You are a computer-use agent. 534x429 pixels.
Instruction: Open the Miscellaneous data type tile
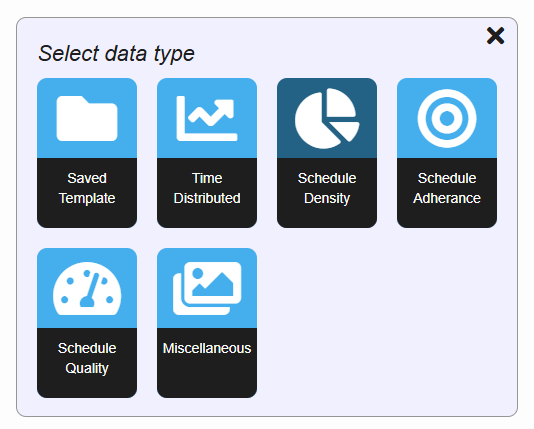[x=207, y=323]
